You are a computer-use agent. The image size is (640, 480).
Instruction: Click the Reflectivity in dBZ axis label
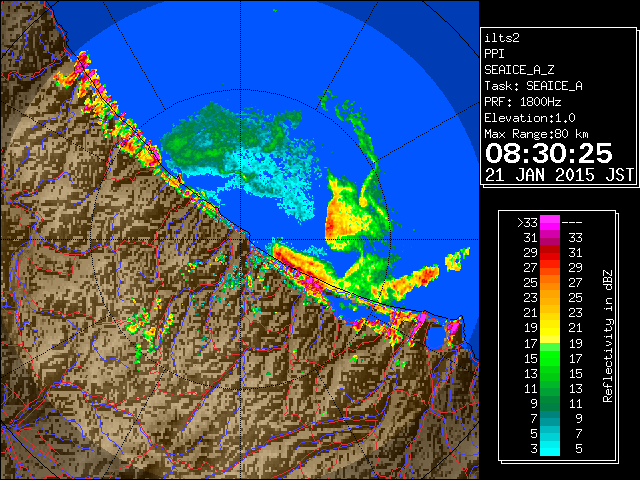[608, 336]
